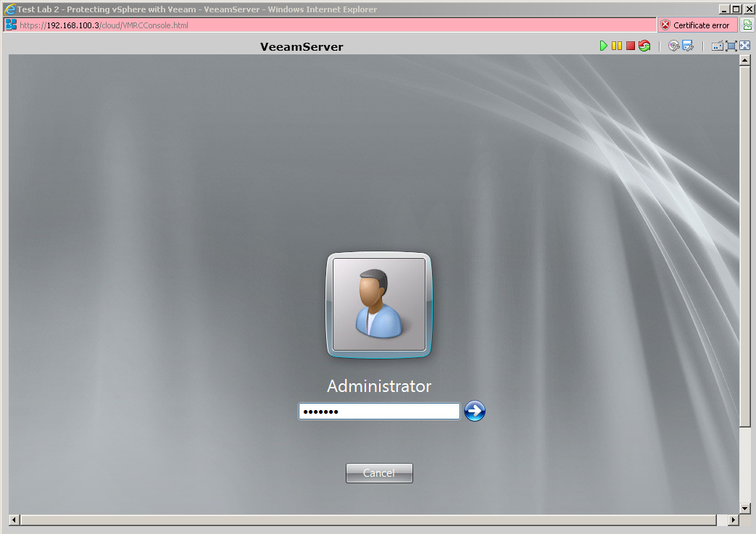Click the yellow Suspend pause icon
This screenshot has width=756, height=534.
[617, 46]
